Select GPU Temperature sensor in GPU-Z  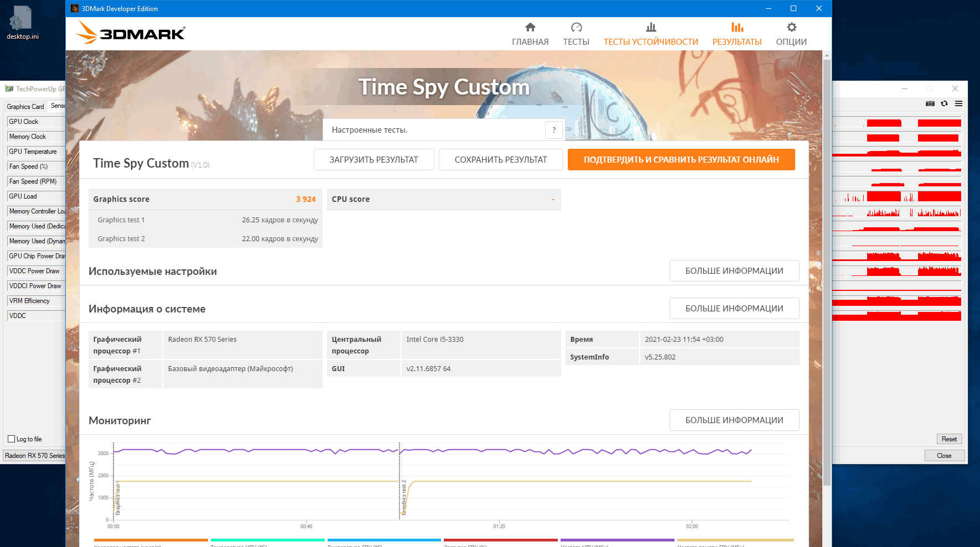[37, 152]
